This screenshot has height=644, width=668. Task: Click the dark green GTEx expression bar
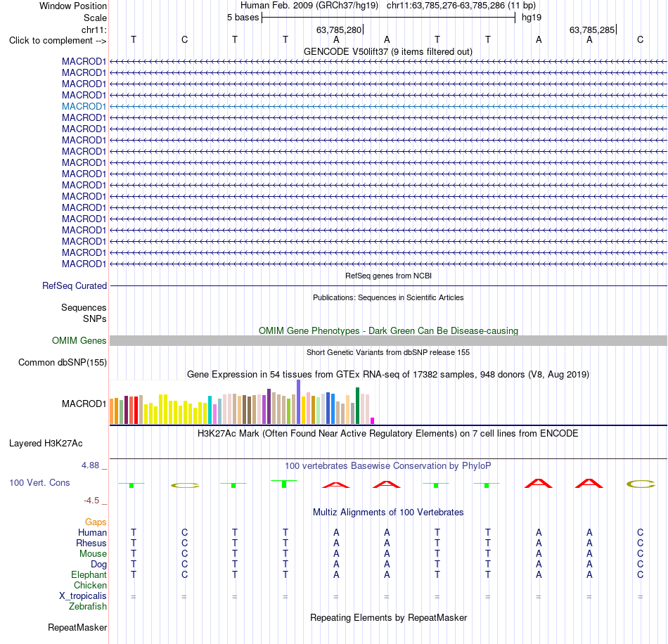tap(357, 406)
